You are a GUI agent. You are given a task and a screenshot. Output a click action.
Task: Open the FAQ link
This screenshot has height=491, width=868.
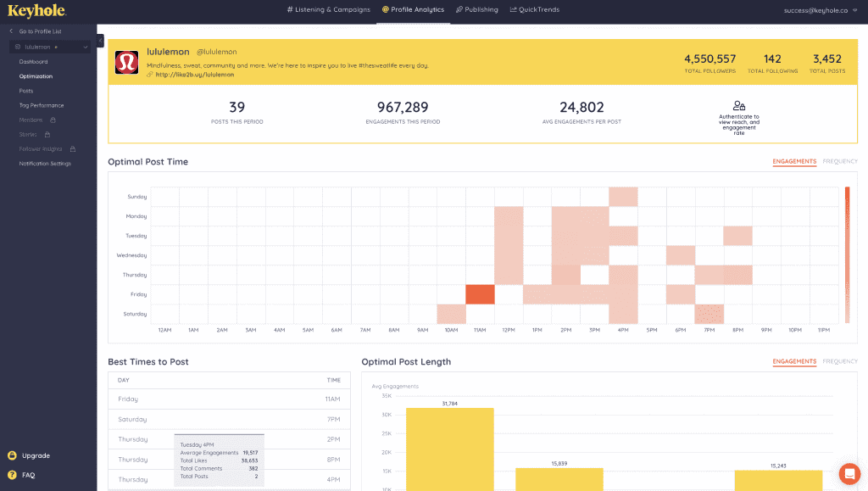pyautogui.click(x=28, y=475)
